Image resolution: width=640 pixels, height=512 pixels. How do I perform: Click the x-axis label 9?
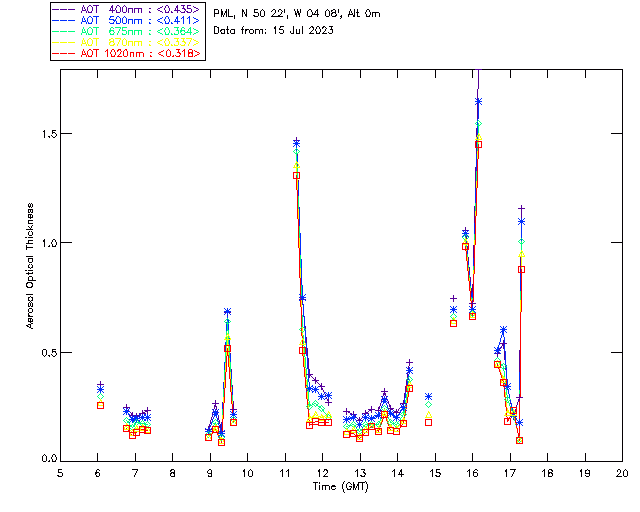(210, 473)
